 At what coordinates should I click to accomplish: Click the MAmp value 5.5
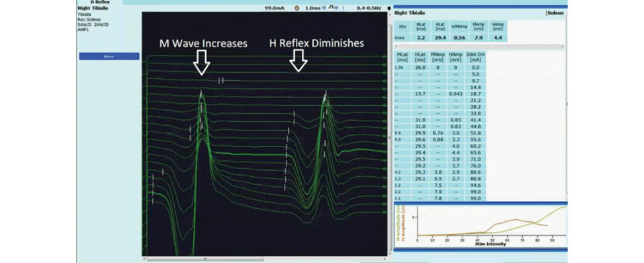coord(437,179)
